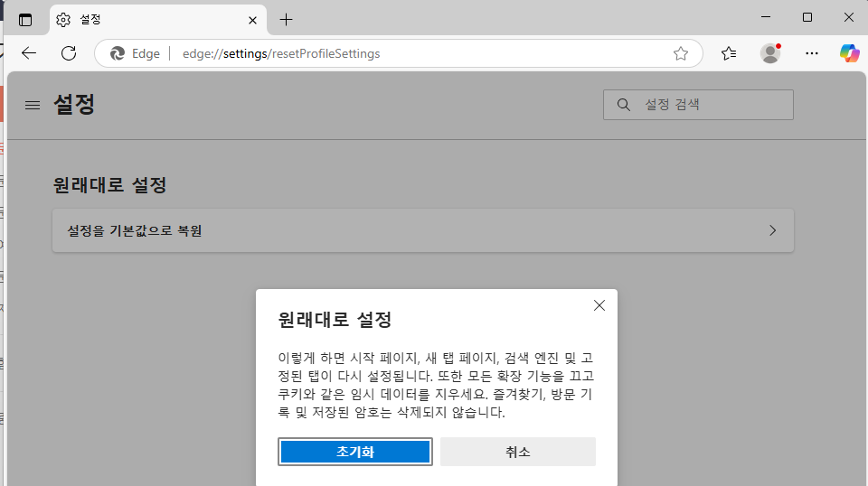Click the 원래대로 설정 page heading
The width and height of the screenshot is (868, 486).
tap(109, 184)
